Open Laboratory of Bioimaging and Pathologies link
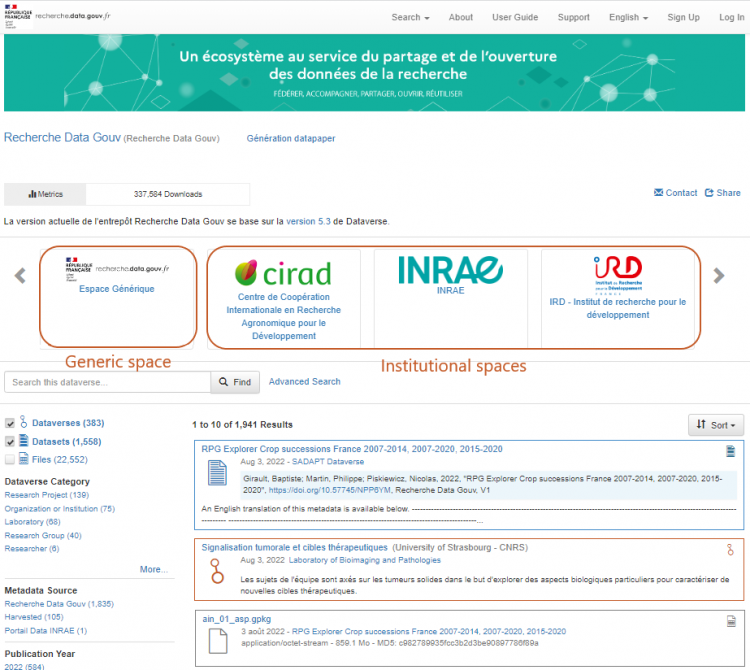 (364, 560)
